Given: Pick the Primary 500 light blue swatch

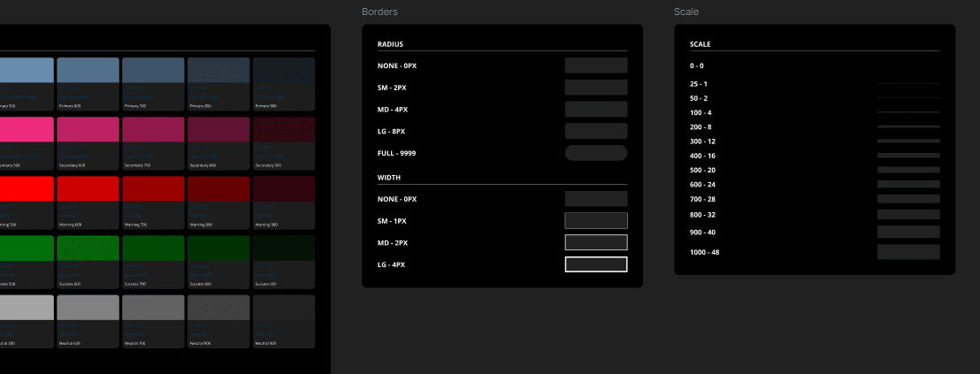Looking at the screenshot, I should point(27,70).
